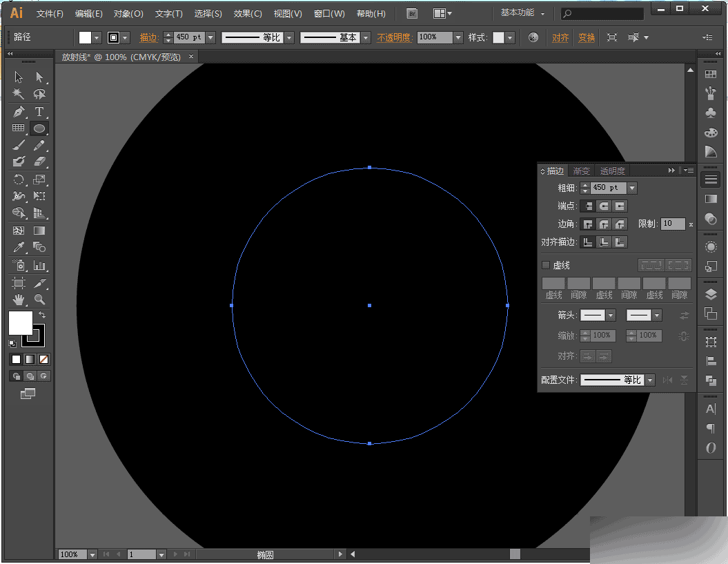Viewport: 728px width, 564px height.
Task: Align stroke to center in 对齐描边
Action: pos(588,242)
